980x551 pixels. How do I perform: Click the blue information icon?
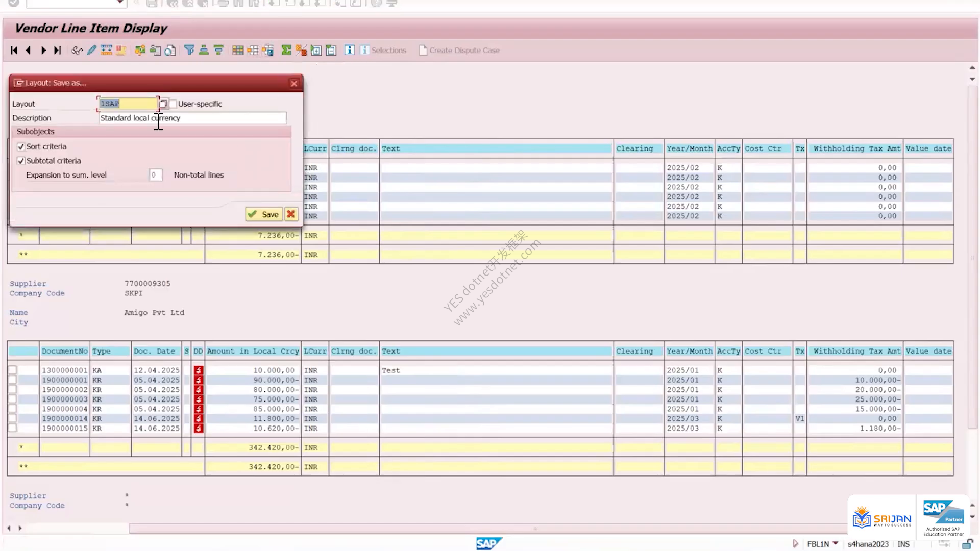coord(350,50)
